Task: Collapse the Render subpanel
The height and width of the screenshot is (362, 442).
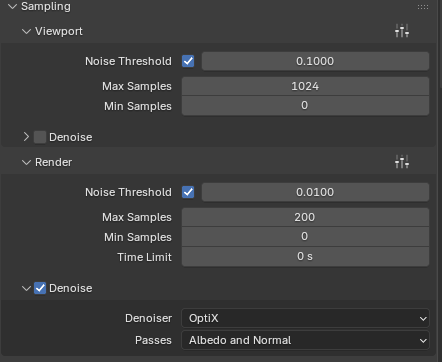Action: [x=26, y=162]
